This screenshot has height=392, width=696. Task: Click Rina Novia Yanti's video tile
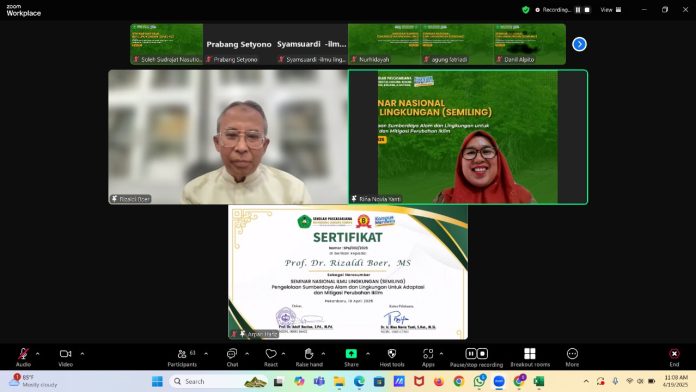point(468,137)
